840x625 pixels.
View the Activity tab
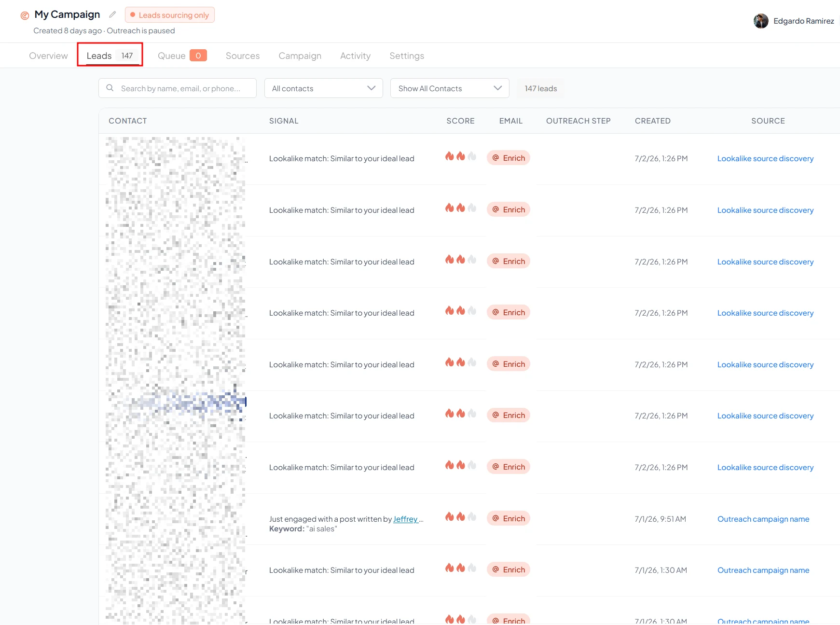point(355,56)
